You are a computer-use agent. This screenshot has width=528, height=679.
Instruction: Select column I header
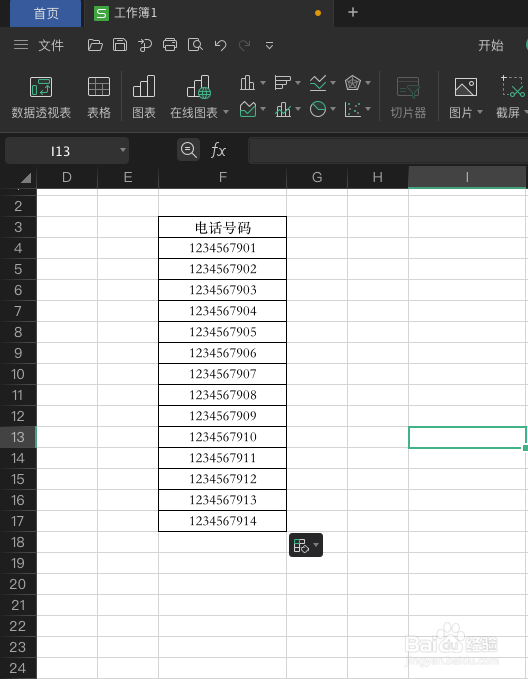click(x=467, y=177)
